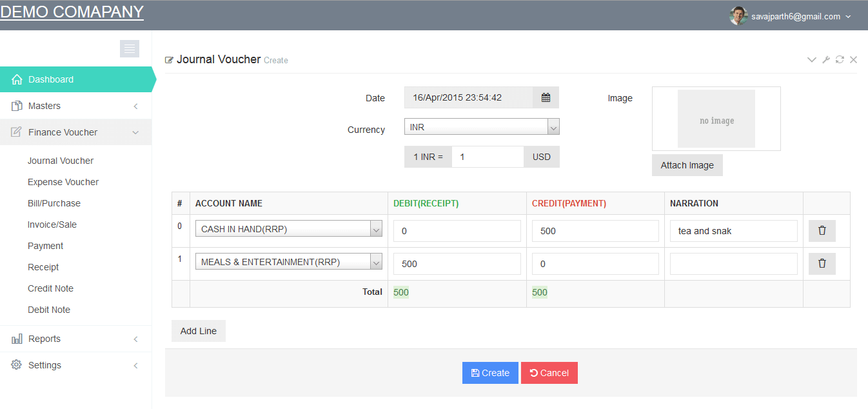868x409 pixels.
Task: Click the edit icon beside Journal Voucher title
Action: coord(170,60)
